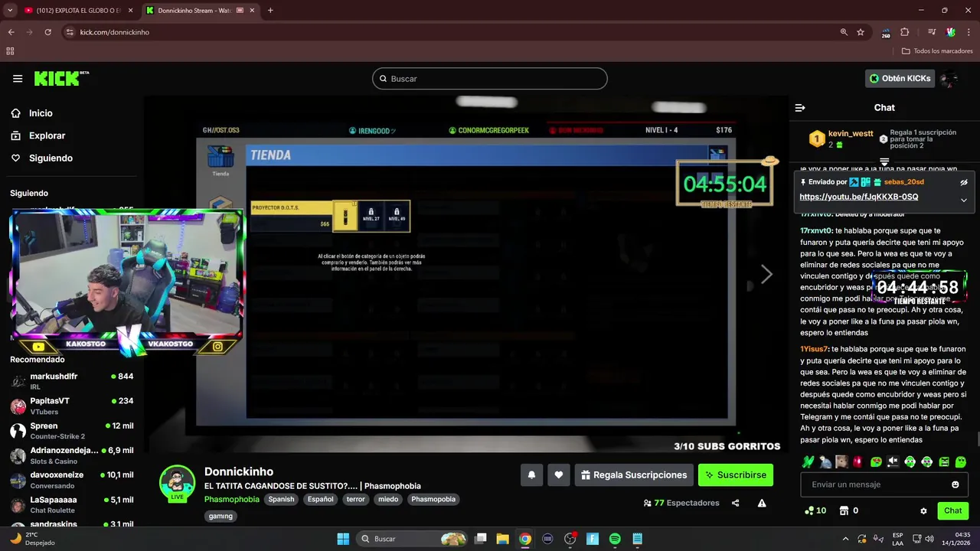Screen dimensions: 980x551
Task: Reload the page
Action: 47,32
